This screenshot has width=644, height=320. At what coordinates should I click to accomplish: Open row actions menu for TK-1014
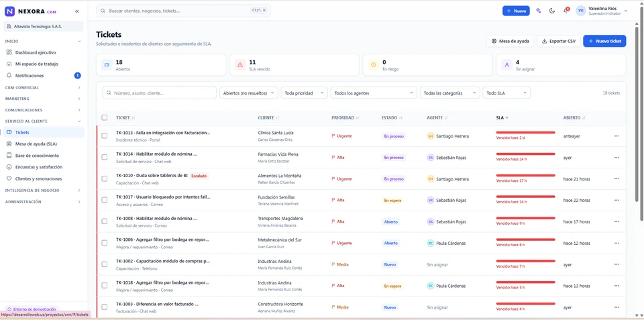[616, 158]
